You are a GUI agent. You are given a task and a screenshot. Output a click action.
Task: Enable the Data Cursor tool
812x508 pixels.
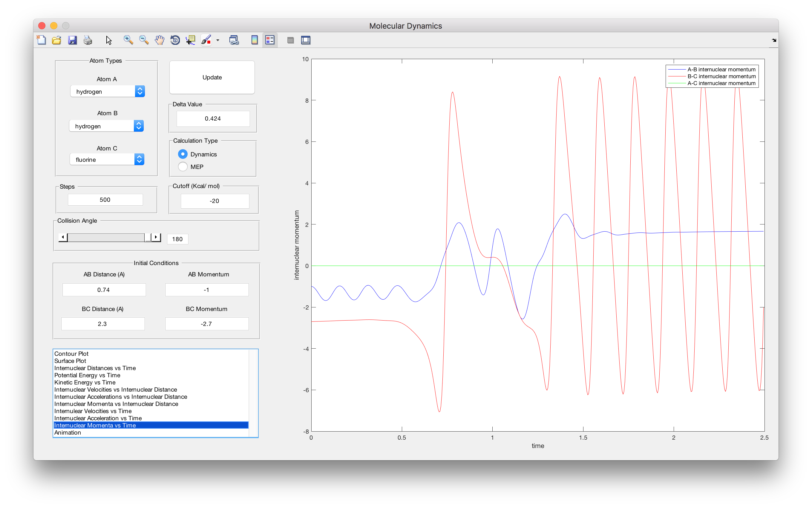tap(191, 40)
